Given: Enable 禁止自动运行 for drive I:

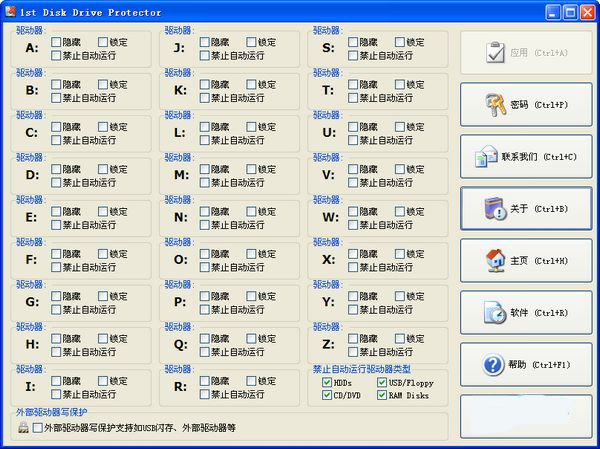Looking at the screenshot, I should coord(56,394).
